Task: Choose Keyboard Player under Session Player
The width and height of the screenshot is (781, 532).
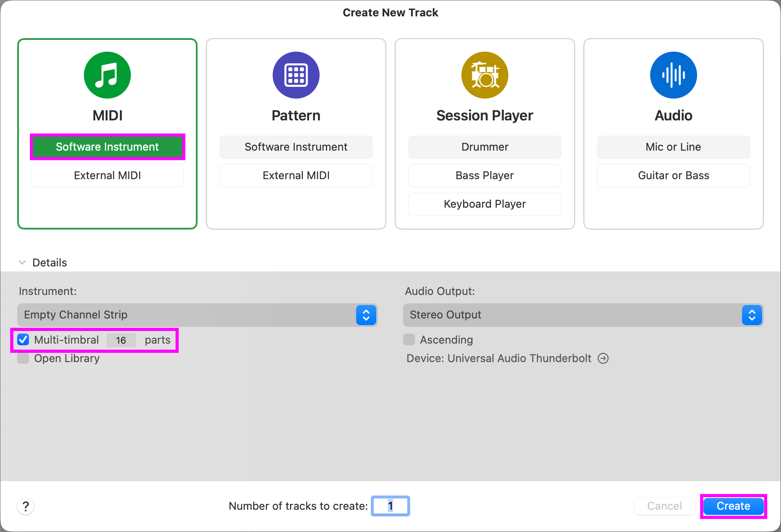Action: coord(485,204)
